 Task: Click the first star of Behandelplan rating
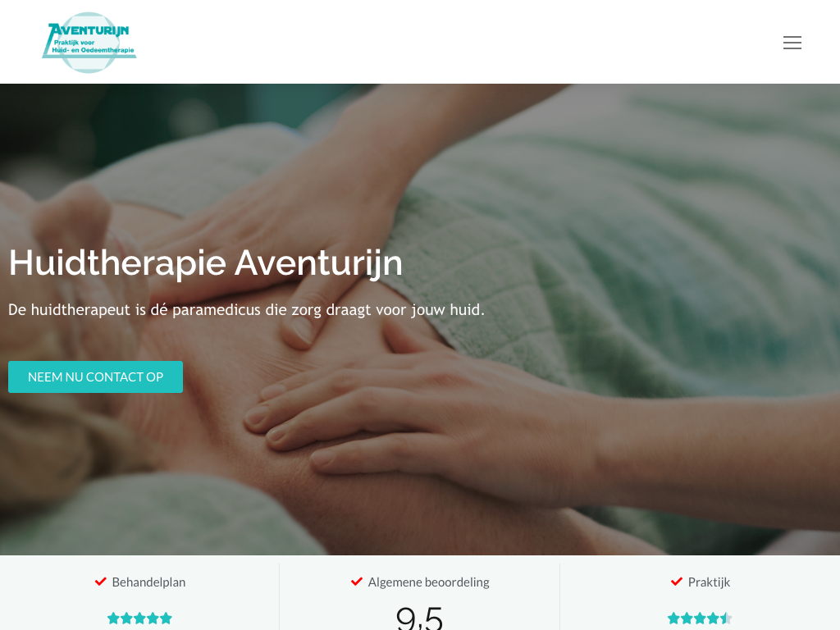click(x=113, y=619)
